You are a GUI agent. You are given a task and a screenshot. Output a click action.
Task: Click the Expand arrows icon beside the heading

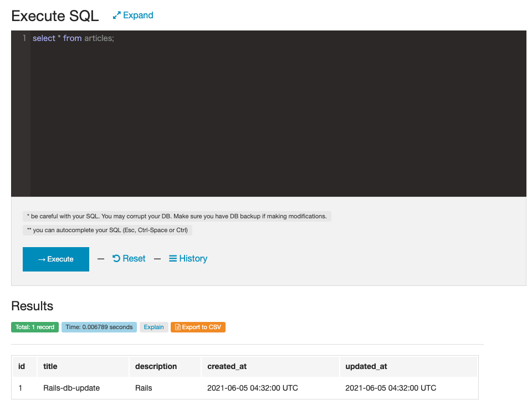pyautogui.click(x=116, y=16)
